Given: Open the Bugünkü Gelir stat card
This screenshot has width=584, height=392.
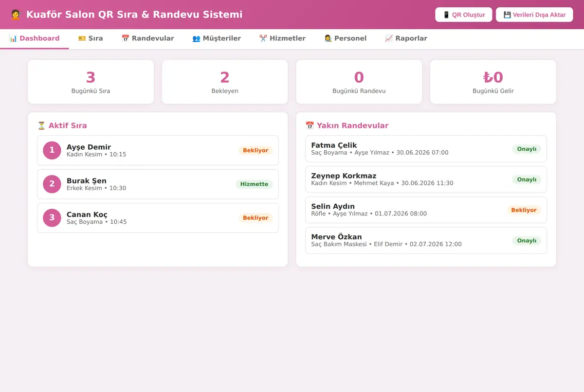Looking at the screenshot, I should (x=493, y=82).
